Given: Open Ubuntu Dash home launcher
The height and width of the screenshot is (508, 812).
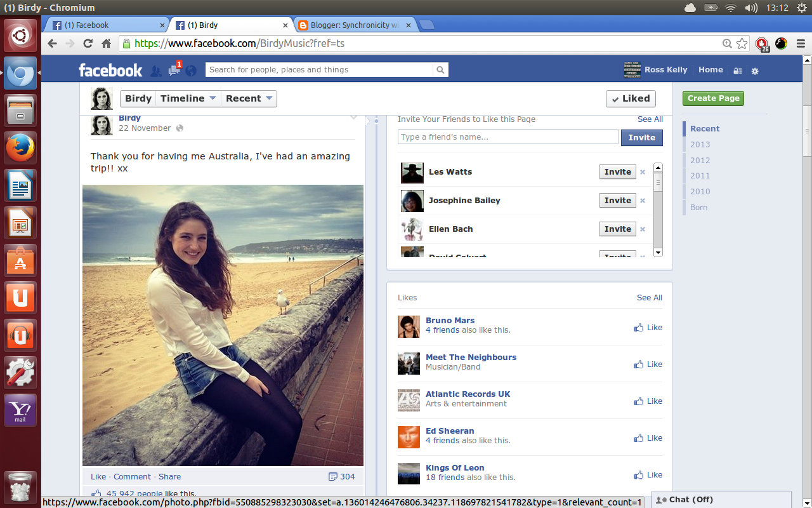Looking at the screenshot, I should point(20,36).
